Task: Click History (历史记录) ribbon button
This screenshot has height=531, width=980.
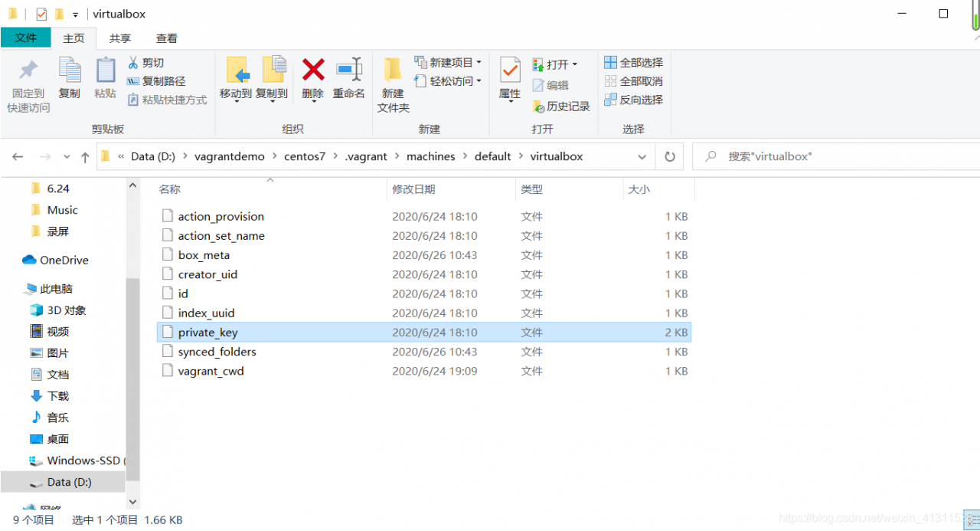Action: [561, 107]
